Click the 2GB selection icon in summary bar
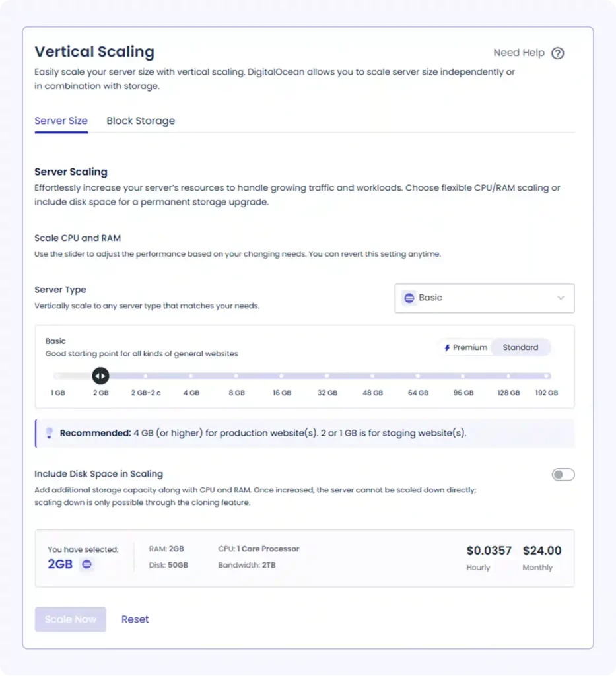Viewport: 616px width, 676px height. click(86, 564)
